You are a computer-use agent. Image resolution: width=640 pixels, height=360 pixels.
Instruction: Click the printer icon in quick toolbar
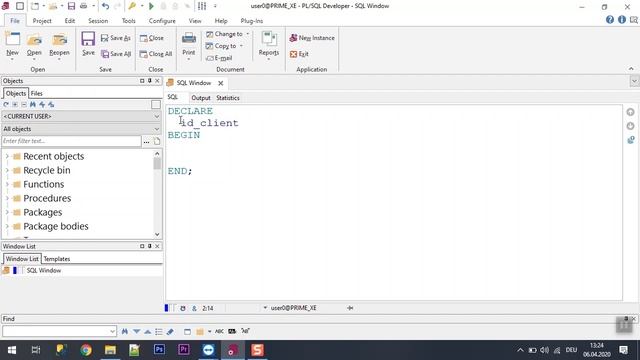coord(83,6)
